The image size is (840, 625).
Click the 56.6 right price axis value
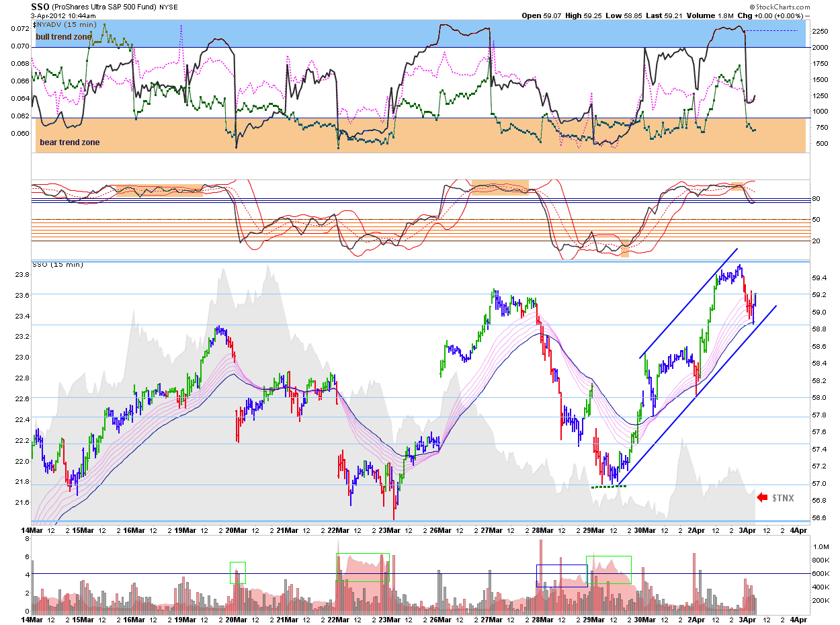[x=819, y=518]
